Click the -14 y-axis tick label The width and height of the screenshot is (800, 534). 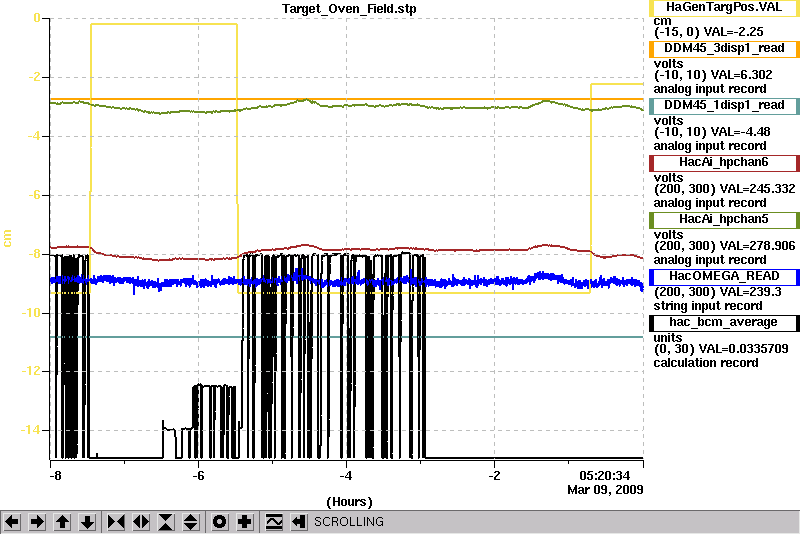click(31, 430)
